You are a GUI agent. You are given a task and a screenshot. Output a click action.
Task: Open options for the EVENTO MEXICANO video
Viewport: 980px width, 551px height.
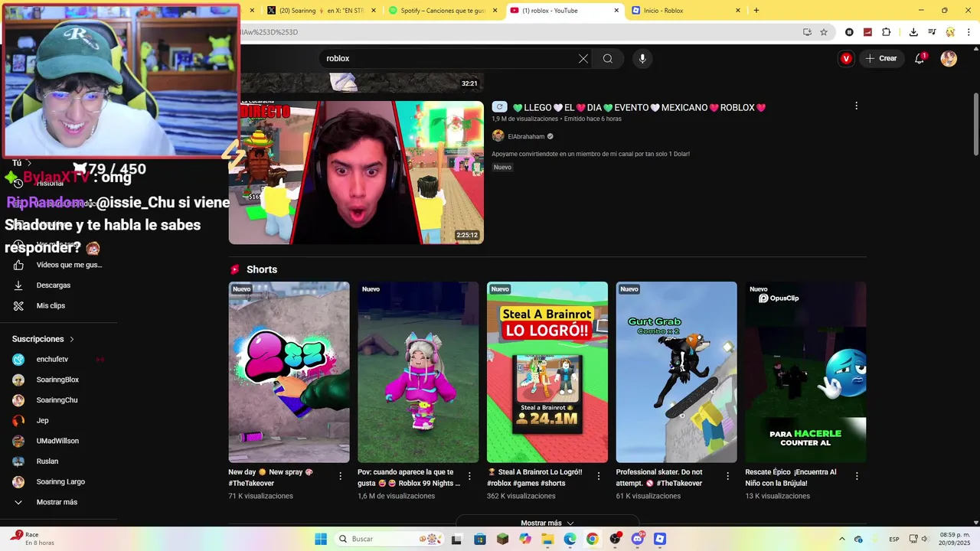[856, 106]
